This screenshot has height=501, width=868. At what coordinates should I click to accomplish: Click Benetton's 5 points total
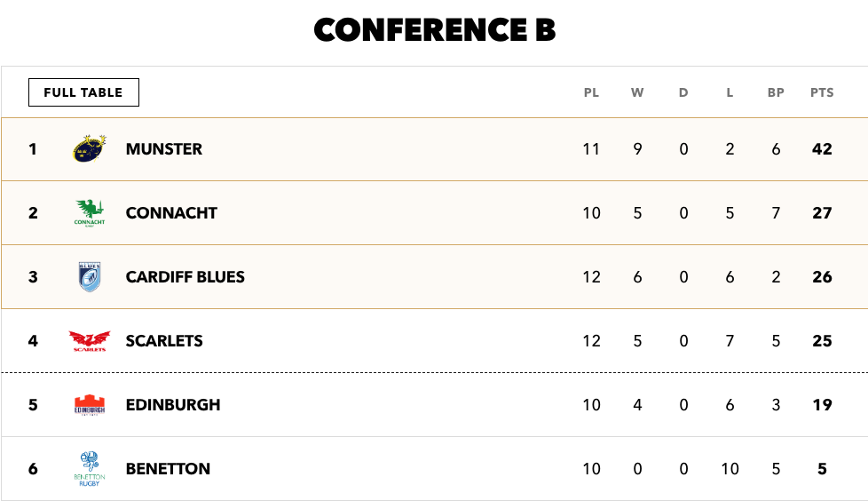coord(822,469)
